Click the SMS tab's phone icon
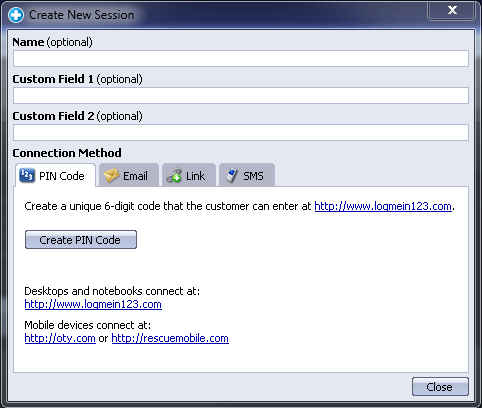Screen dimensions: 482x408 [232, 175]
